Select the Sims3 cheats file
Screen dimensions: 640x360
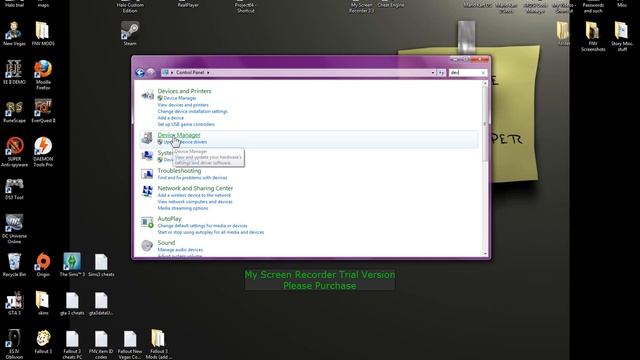tap(101, 265)
